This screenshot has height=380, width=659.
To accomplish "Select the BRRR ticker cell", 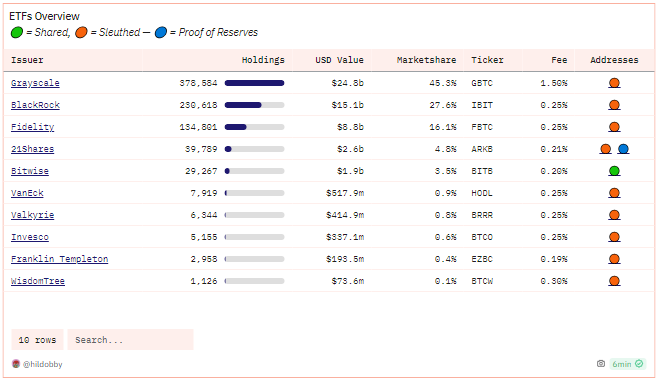I will pyautogui.click(x=482, y=215).
